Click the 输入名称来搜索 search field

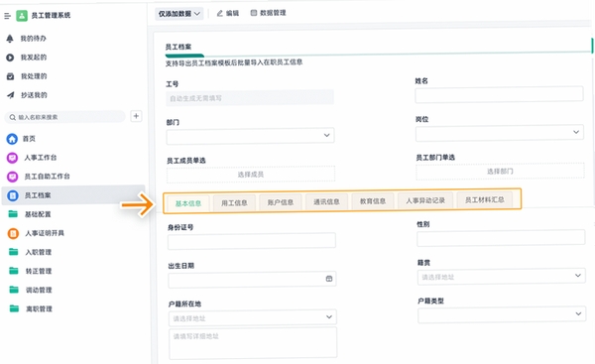(64, 117)
